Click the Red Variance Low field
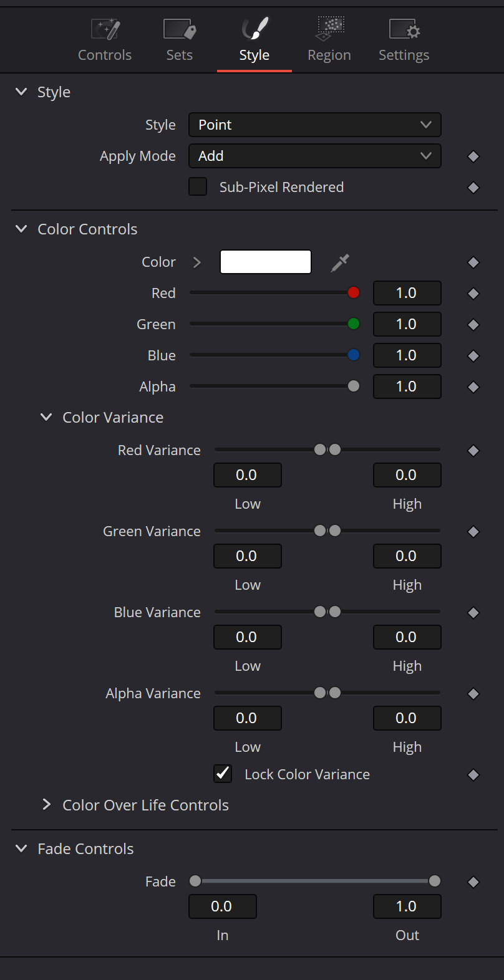This screenshot has width=504, height=980. tap(248, 475)
